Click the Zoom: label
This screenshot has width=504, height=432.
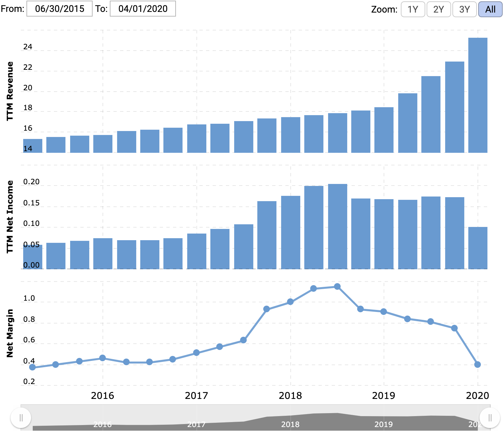point(384,9)
